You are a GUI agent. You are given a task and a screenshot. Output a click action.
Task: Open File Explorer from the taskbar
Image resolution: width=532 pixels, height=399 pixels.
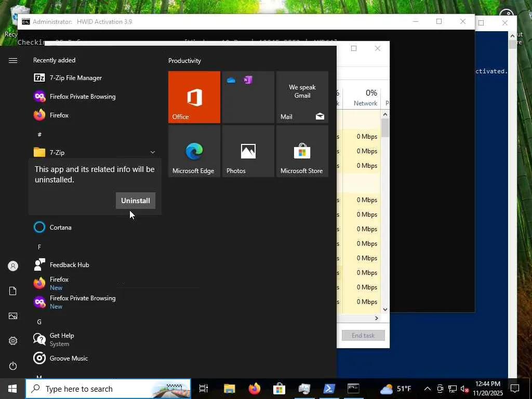229,389
